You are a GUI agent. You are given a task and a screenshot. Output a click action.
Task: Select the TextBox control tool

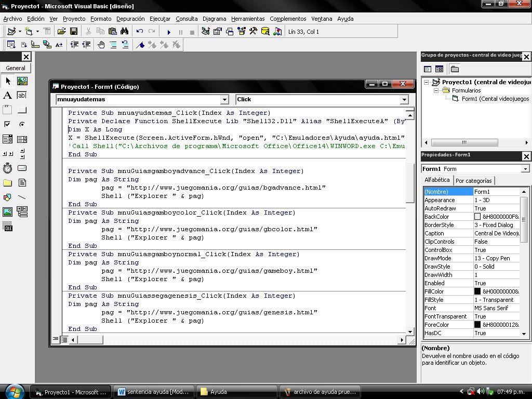tap(22, 96)
